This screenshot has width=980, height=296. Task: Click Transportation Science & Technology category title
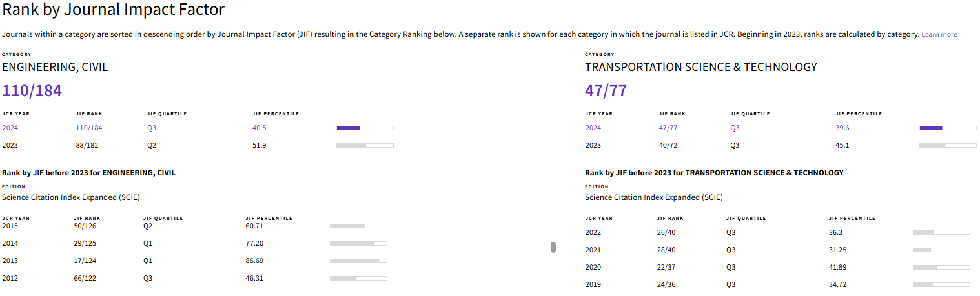coord(701,67)
